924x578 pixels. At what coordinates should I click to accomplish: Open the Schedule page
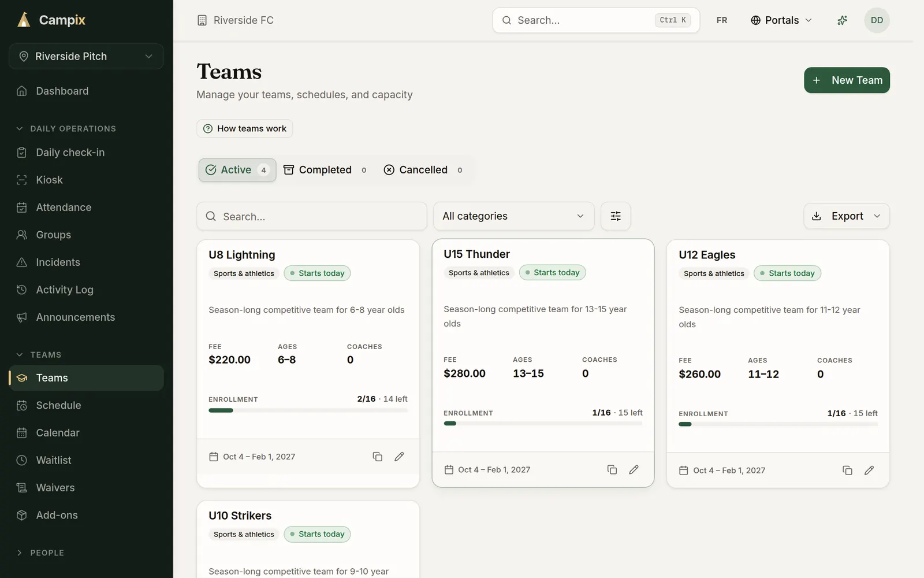(87, 405)
